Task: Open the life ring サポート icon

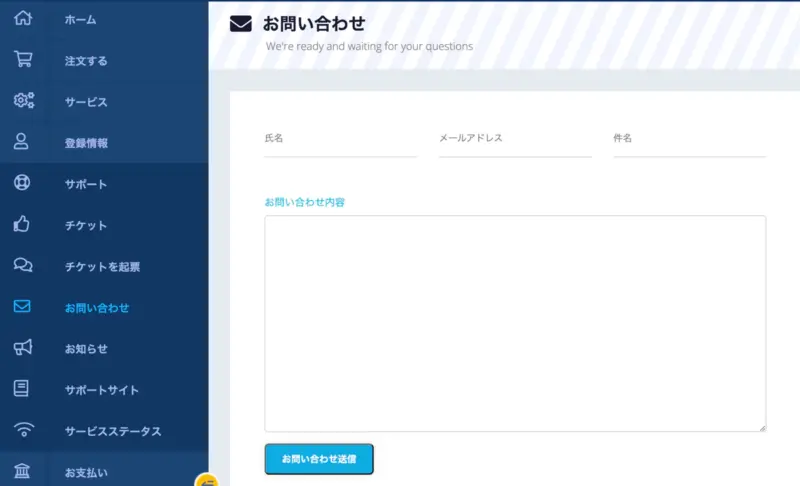Action: (22, 184)
